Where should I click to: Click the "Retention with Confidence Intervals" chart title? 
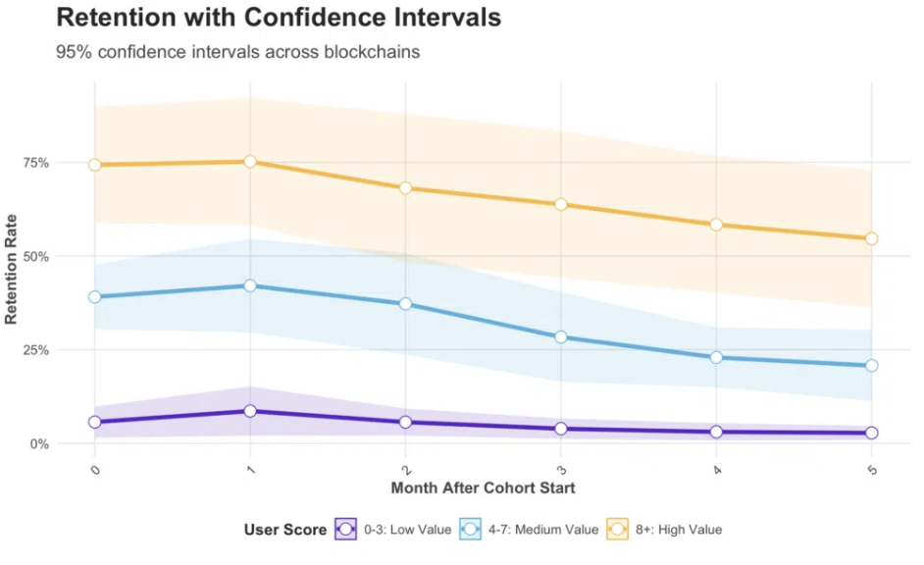[279, 18]
